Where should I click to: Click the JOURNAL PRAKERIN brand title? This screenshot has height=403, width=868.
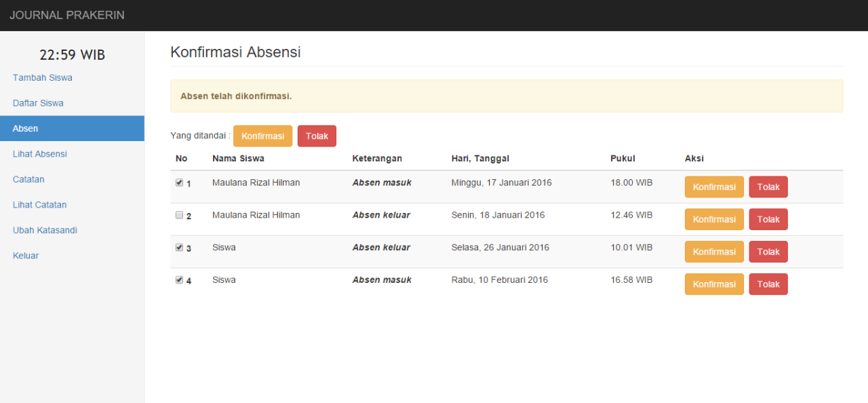coord(67,15)
